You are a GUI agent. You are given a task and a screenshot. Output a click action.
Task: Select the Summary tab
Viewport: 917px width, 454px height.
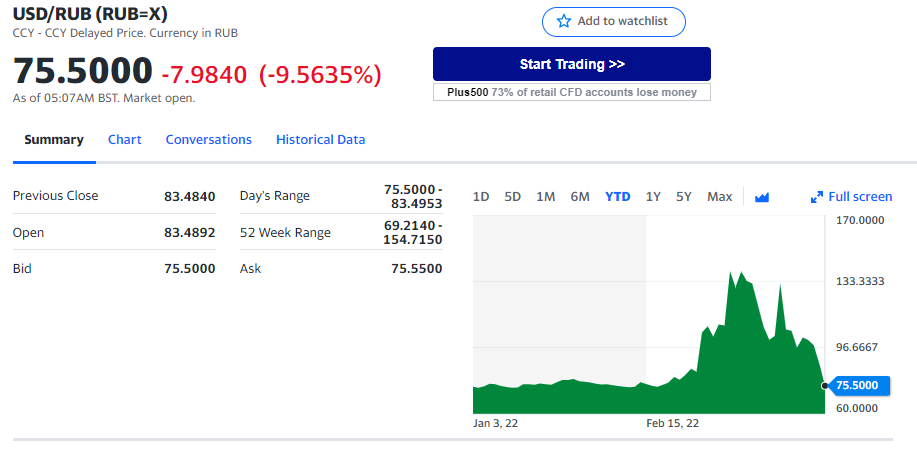pos(54,140)
